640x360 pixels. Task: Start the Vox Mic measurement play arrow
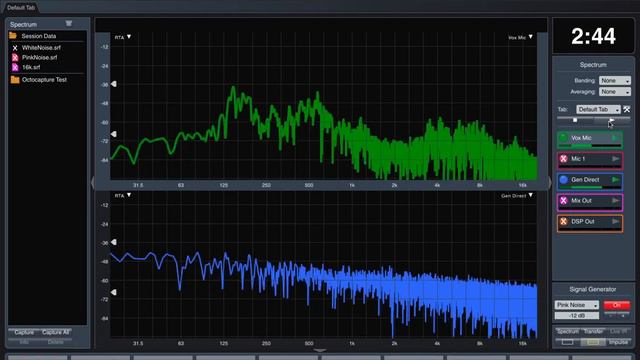tap(616, 138)
